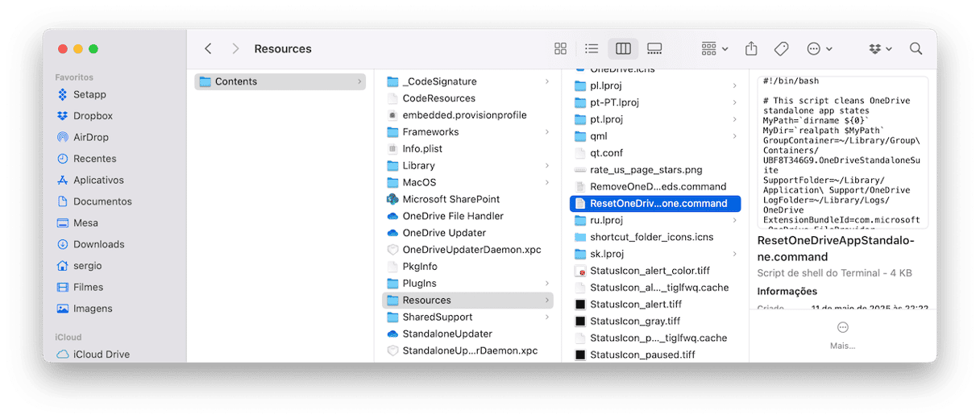Expand the MacOS folder chevron

[x=547, y=183]
